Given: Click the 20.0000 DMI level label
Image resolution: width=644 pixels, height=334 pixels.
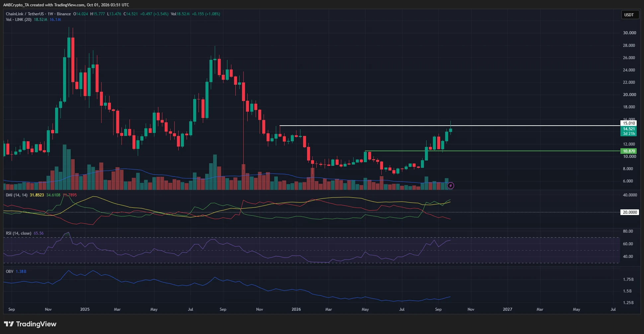Looking at the screenshot, I should click(629, 212).
